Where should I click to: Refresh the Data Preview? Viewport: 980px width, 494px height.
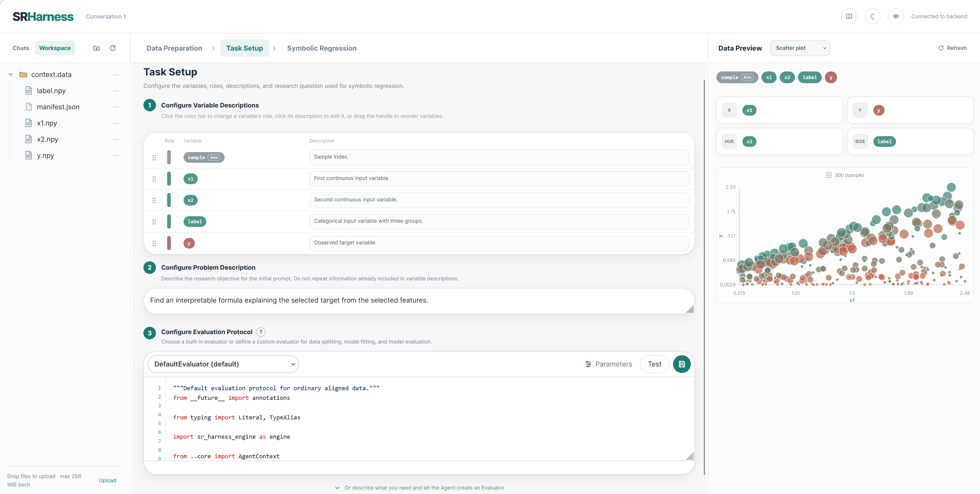952,48
